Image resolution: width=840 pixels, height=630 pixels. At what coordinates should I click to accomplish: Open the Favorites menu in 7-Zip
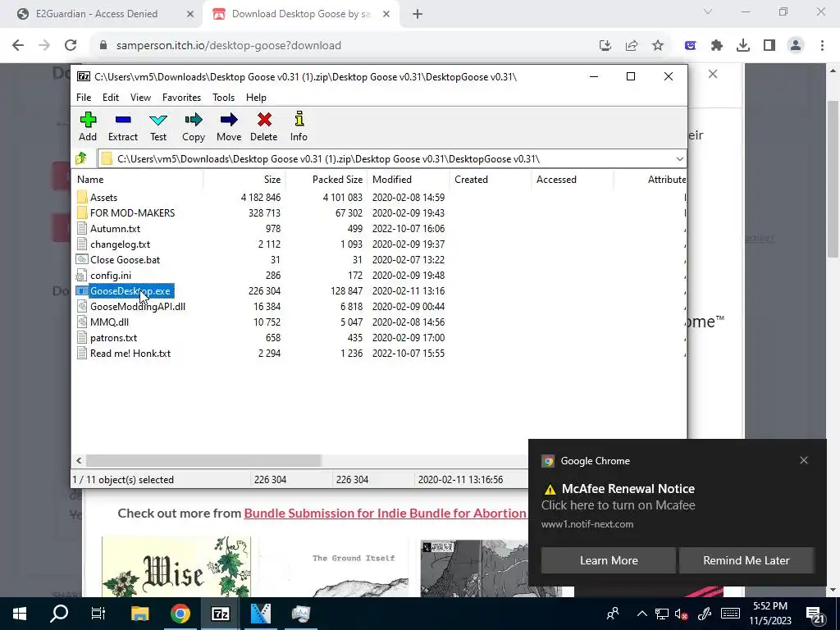tap(181, 98)
